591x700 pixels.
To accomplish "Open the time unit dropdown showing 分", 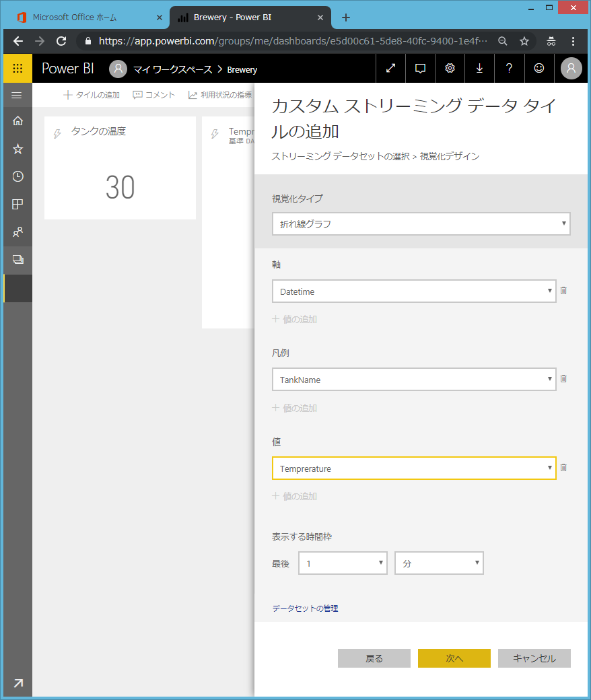I will 439,563.
